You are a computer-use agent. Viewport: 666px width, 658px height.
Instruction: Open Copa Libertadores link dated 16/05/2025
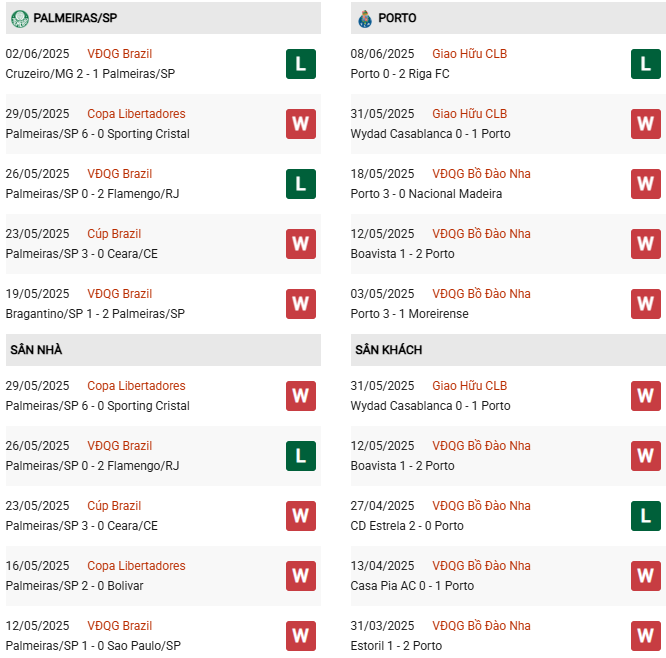point(136,566)
